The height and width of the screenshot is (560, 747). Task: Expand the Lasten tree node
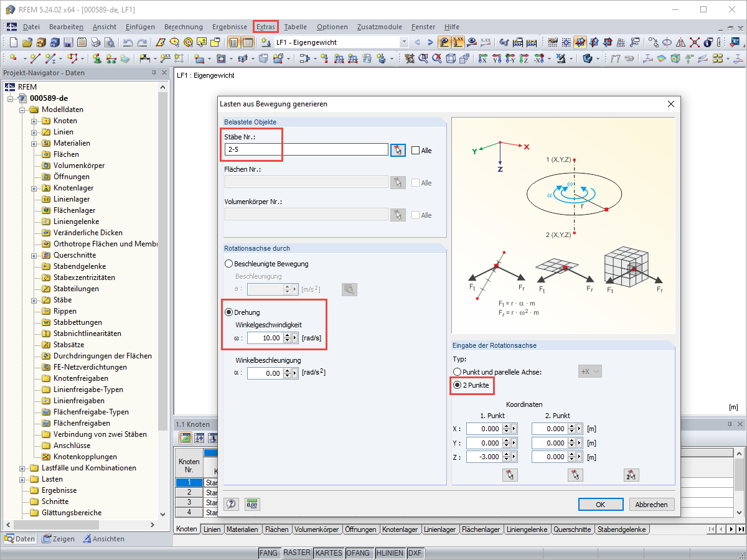coord(22,479)
